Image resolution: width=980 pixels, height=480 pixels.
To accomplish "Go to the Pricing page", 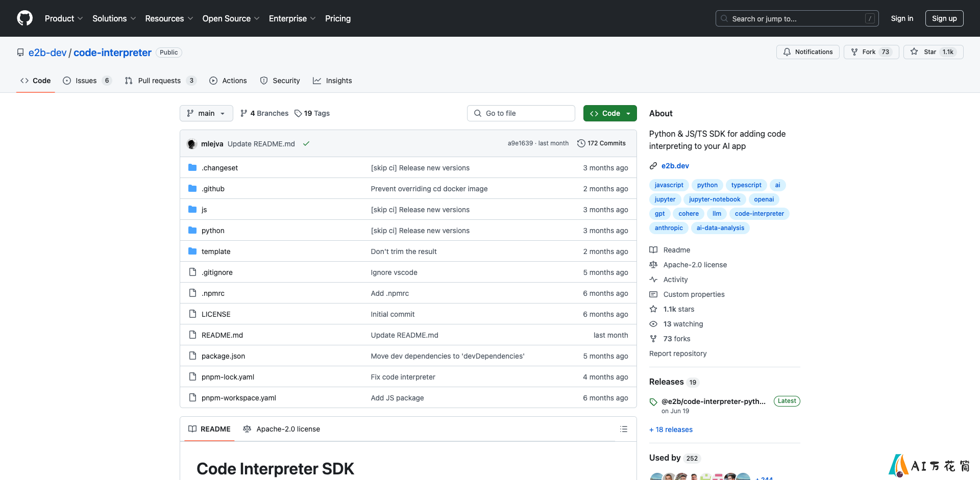I will point(338,18).
